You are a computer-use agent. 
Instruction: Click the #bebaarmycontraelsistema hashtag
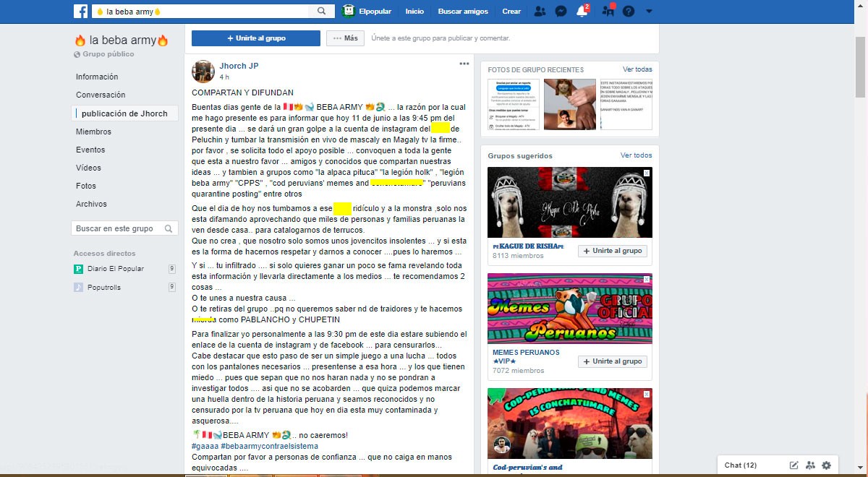[x=269, y=446]
